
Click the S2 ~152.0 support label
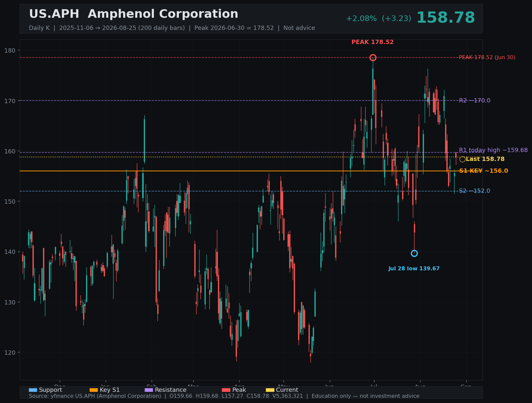475,191
